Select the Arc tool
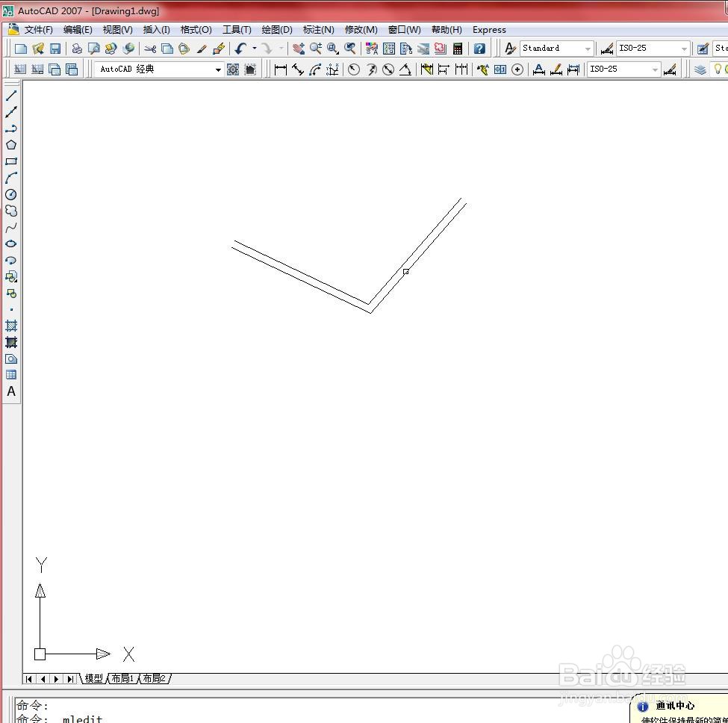 (11, 178)
